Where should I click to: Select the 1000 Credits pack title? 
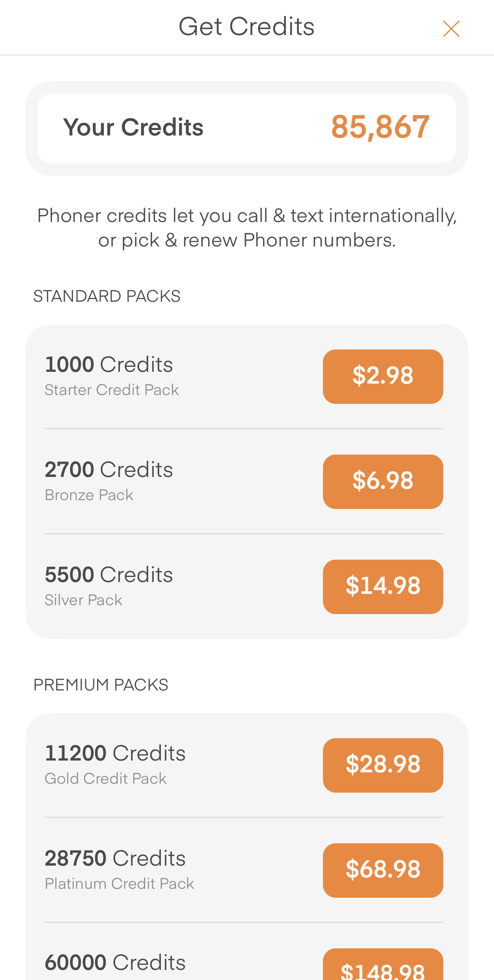(109, 365)
